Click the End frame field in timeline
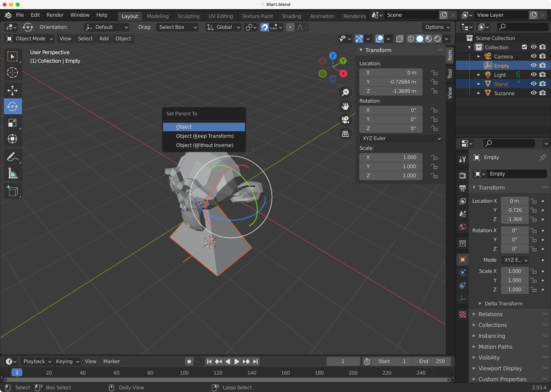The width and height of the screenshot is (551, 392). tap(432, 361)
